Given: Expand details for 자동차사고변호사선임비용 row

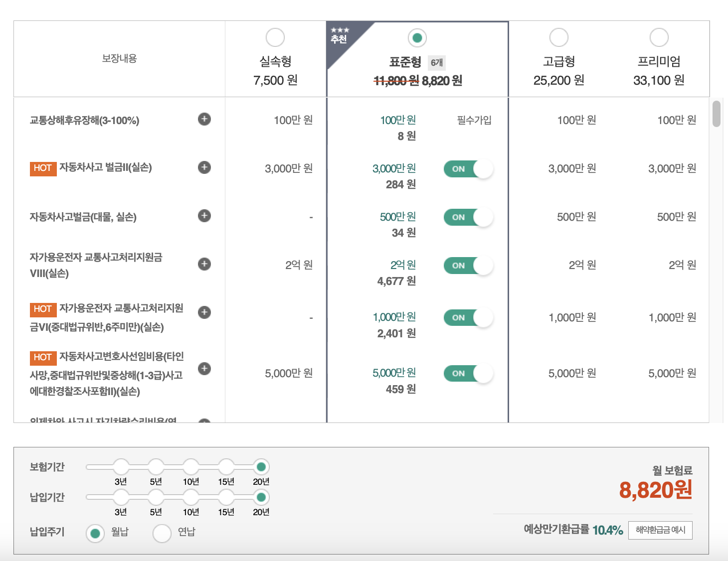Looking at the screenshot, I should coord(204,369).
